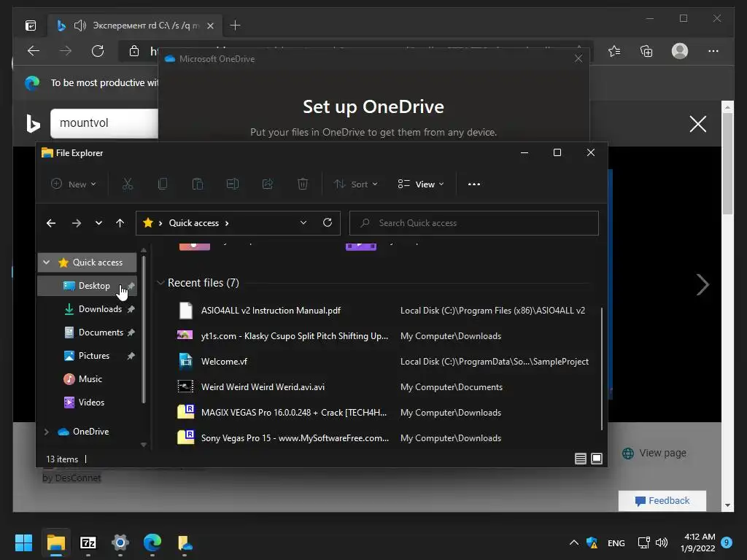This screenshot has height=560, width=747.
Task: Select the Эксперемент rd C:\ browser tab
Action: (136, 26)
